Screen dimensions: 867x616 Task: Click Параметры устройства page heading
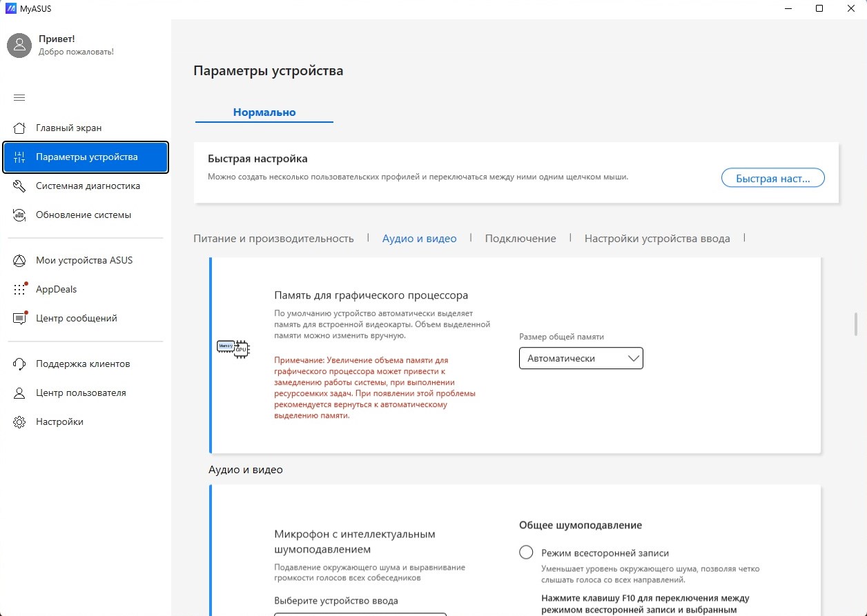pyautogui.click(x=268, y=70)
